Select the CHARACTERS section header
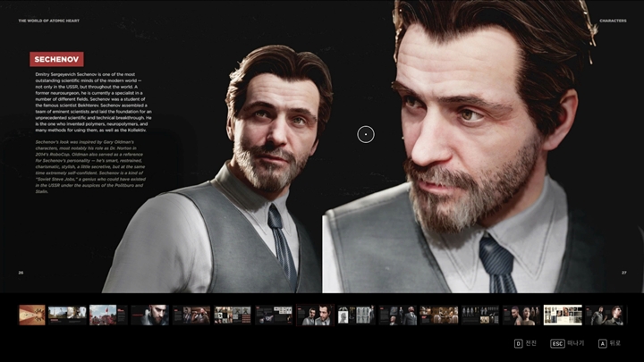The height and width of the screenshot is (362, 644). click(x=613, y=20)
